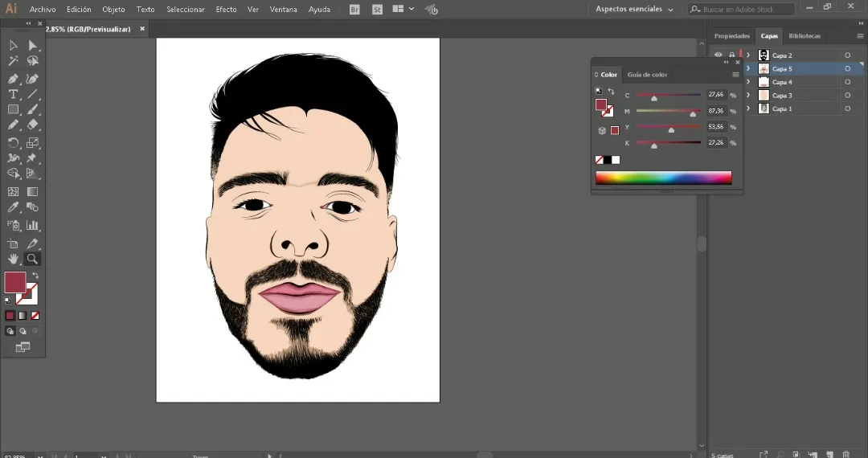Set Color mode button in toolbar

click(x=10, y=315)
